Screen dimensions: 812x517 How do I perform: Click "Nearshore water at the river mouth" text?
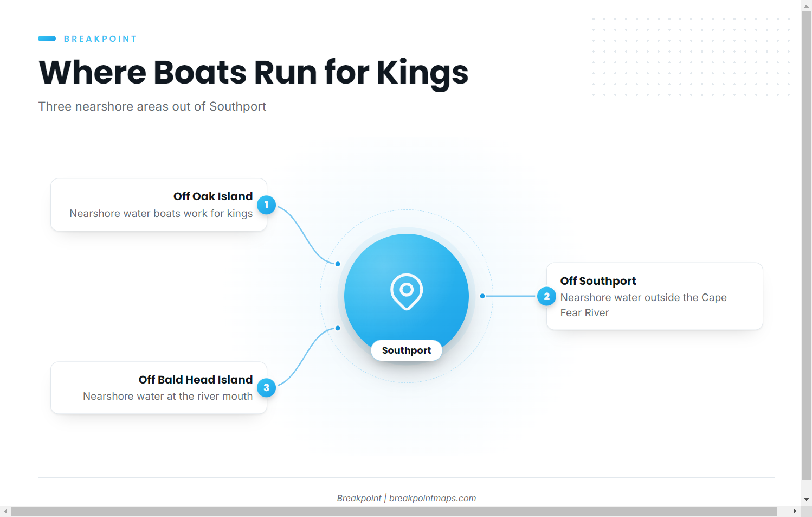pyautogui.click(x=167, y=397)
